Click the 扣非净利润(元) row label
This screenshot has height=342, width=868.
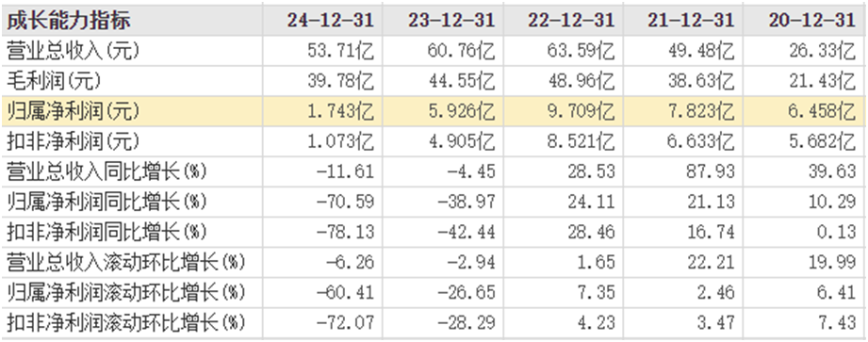[x=74, y=141]
